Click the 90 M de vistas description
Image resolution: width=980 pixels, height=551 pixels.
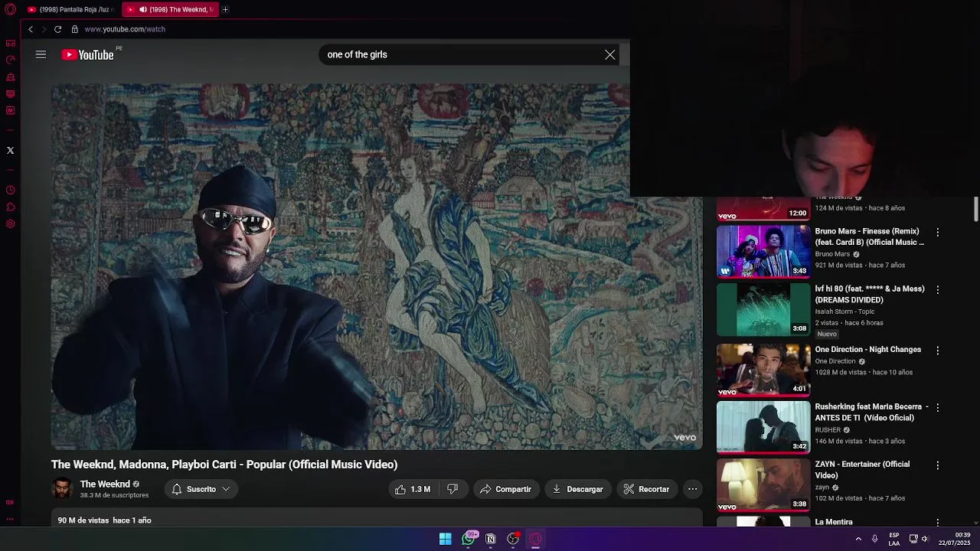coord(104,520)
